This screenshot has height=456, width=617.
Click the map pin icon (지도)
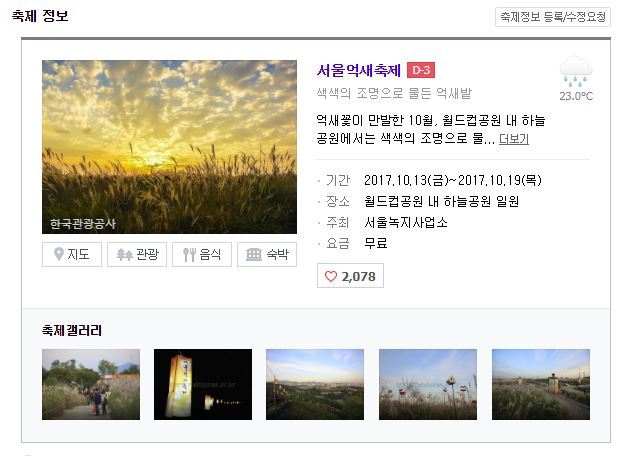click(59, 254)
